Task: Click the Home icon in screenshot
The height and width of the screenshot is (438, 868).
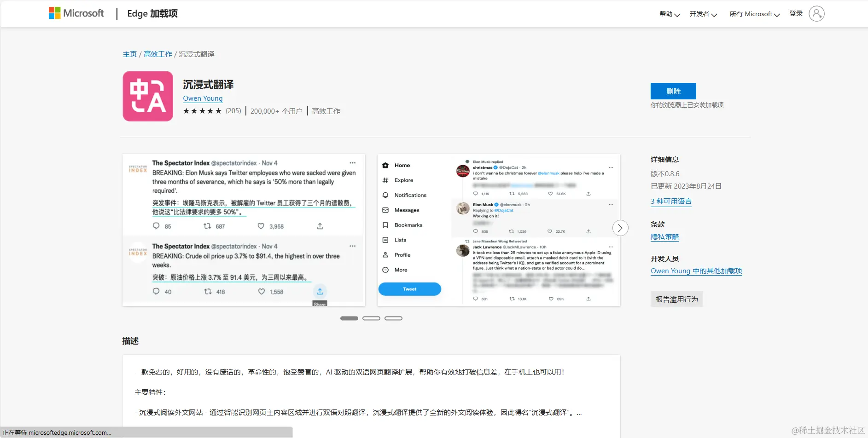Action: [x=385, y=165]
